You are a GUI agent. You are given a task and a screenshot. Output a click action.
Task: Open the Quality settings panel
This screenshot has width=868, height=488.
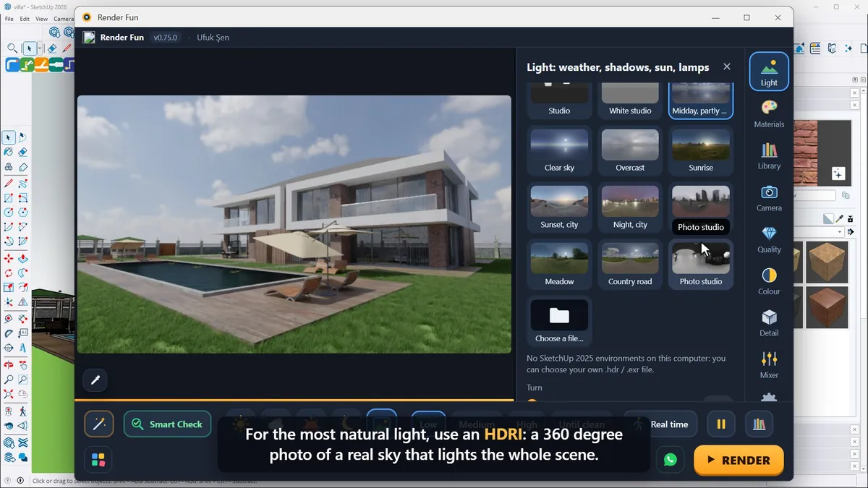769,239
